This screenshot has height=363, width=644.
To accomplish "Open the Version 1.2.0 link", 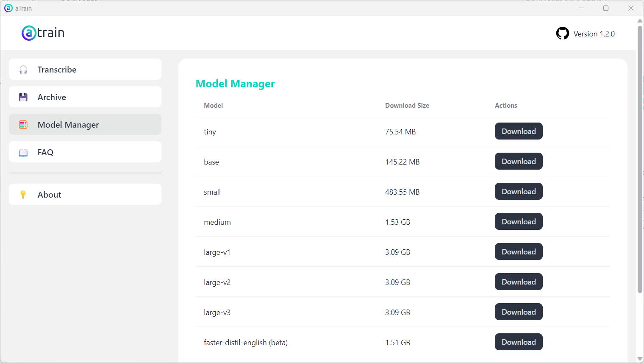I will tap(594, 34).
